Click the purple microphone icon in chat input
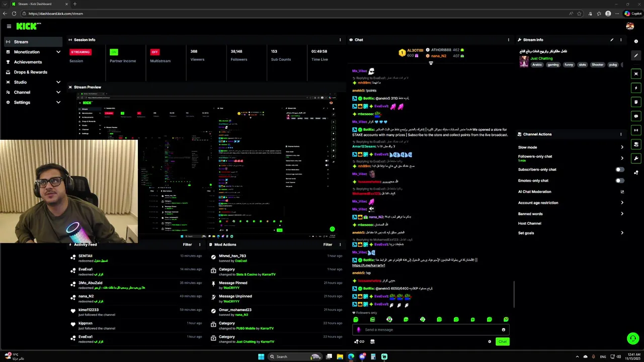 (359, 330)
